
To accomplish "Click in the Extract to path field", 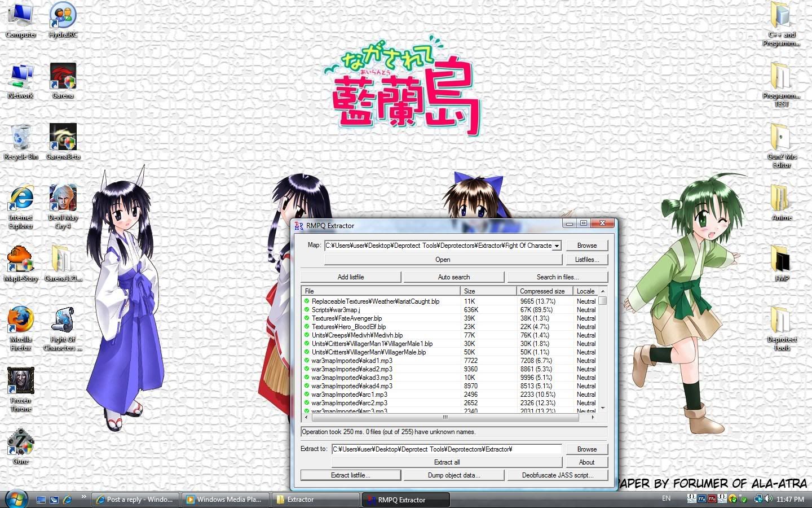I will click(x=447, y=449).
